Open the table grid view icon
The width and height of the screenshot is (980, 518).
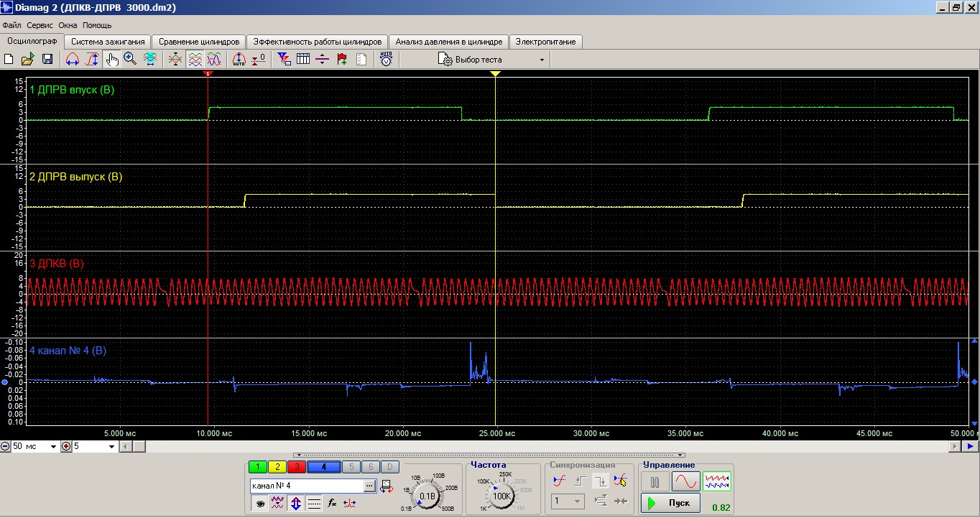303,60
